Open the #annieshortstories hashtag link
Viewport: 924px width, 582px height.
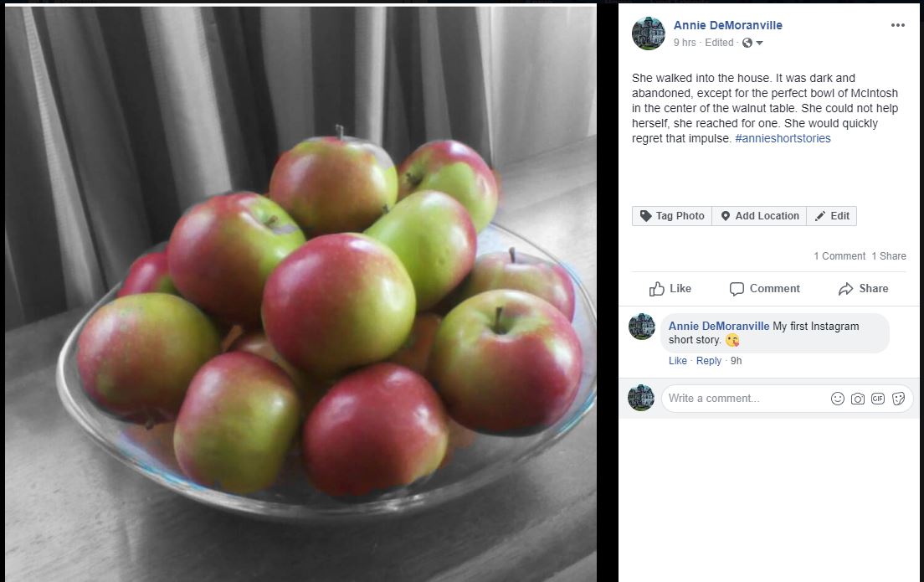pyautogui.click(x=783, y=138)
